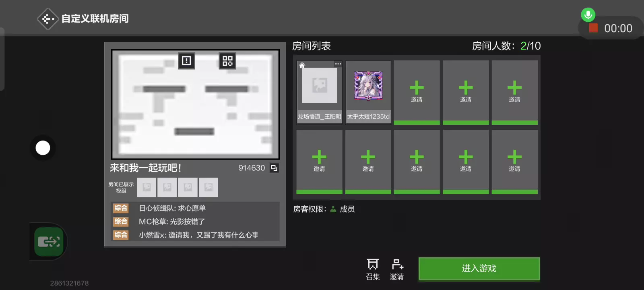Click the first empty 邀请 slot in top row
Viewport: 644px width, 290px height.
tap(417, 92)
